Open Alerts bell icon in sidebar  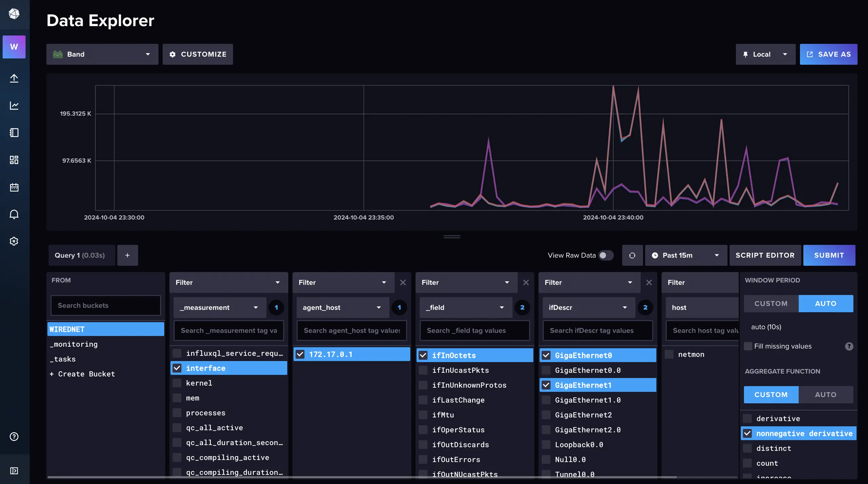tap(14, 215)
